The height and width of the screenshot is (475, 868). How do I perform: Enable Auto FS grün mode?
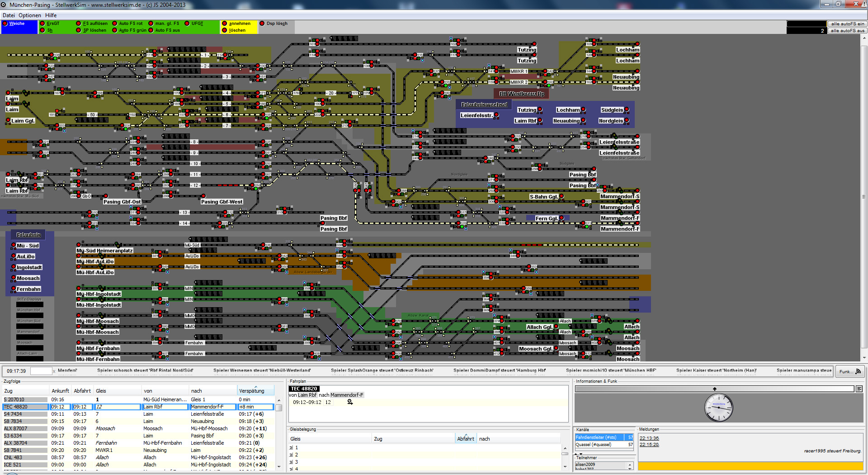point(132,30)
